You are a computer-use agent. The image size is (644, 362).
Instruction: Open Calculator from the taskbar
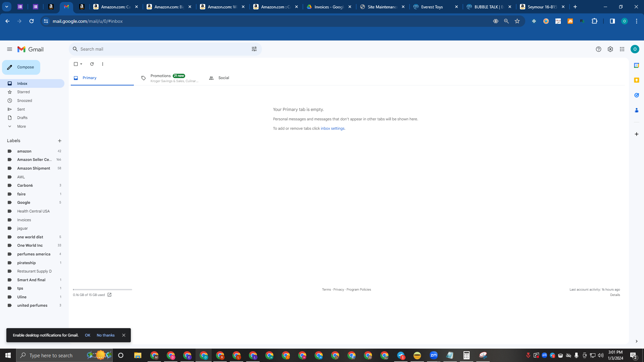click(x=466, y=355)
